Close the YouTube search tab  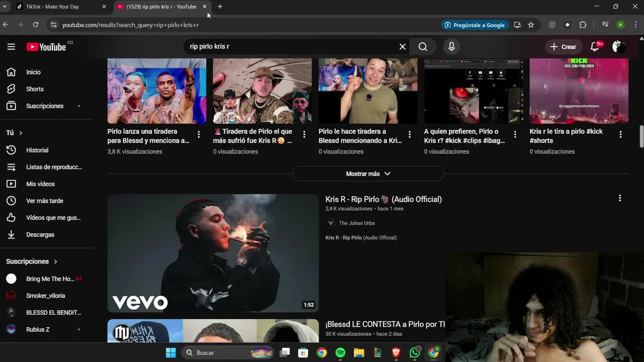[x=204, y=7]
